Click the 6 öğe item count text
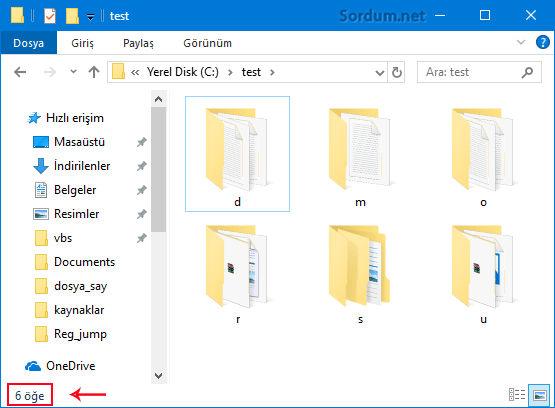The height and width of the screenshot is (408, 555). 30,395
